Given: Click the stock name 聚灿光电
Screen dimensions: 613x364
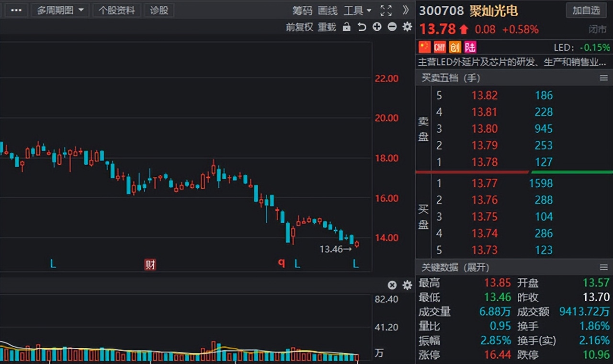Looking at the screenshot, I should point(493,11).
